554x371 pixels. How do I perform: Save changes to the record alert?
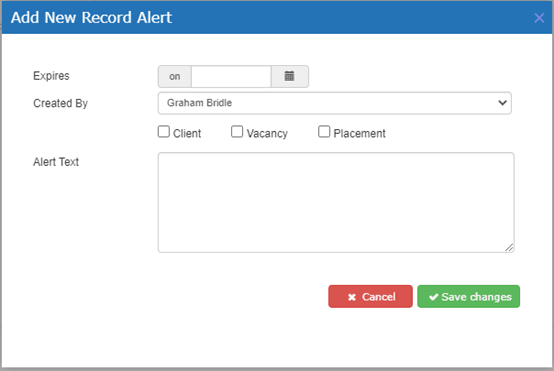pyautogui.click(x=468, y=296)
